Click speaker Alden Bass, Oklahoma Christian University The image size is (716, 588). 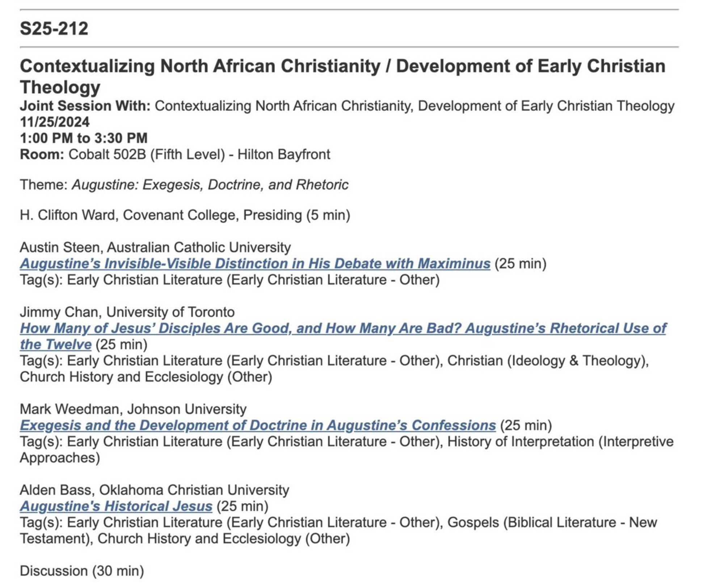click(154, 490)
